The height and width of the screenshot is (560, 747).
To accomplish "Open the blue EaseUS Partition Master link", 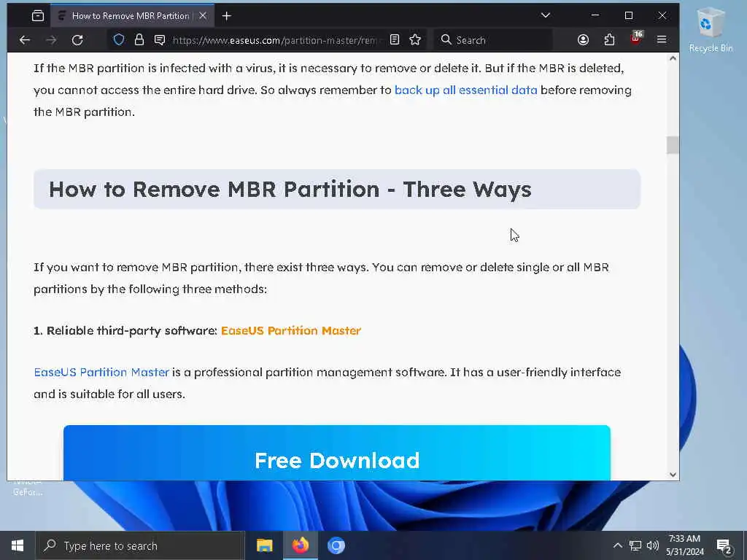I will tap(101, 372).
